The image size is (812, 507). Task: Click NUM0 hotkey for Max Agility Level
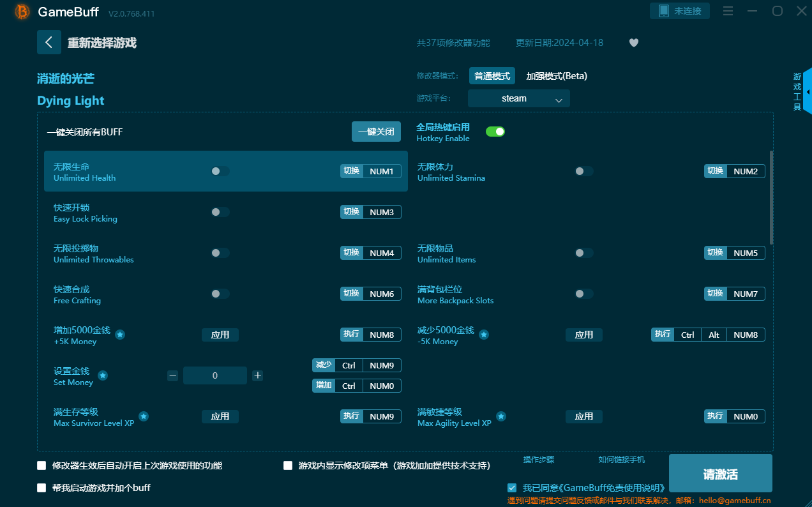click(x=746, y=416)
